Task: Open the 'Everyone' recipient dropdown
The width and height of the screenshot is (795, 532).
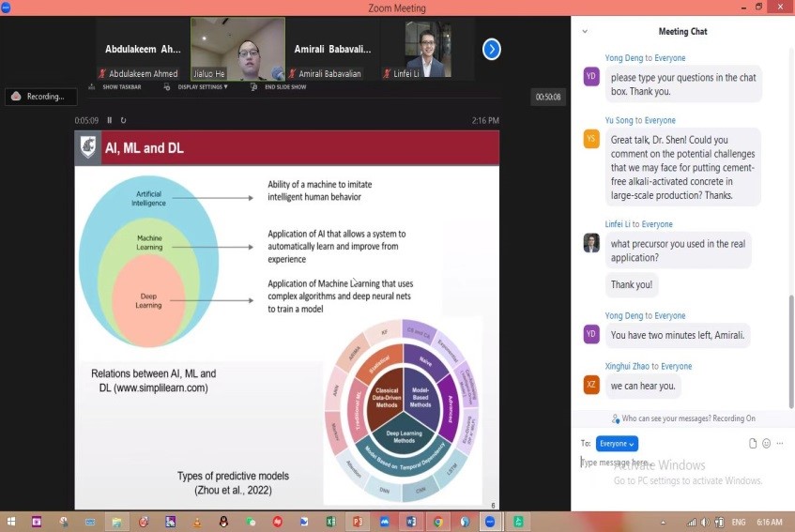Action: pyautogui.click(x=617, y=444)
